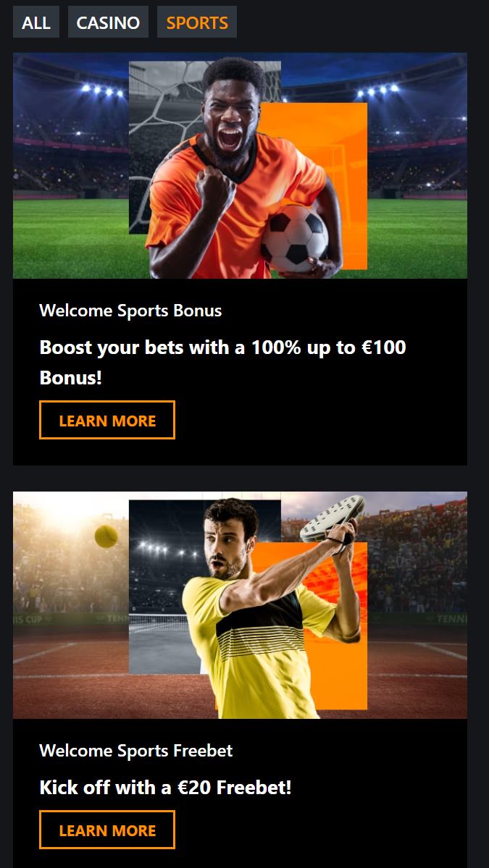
Task: Click LEARN MORE under Welcome Sports Bonus
Action: [x=107, y=420]
